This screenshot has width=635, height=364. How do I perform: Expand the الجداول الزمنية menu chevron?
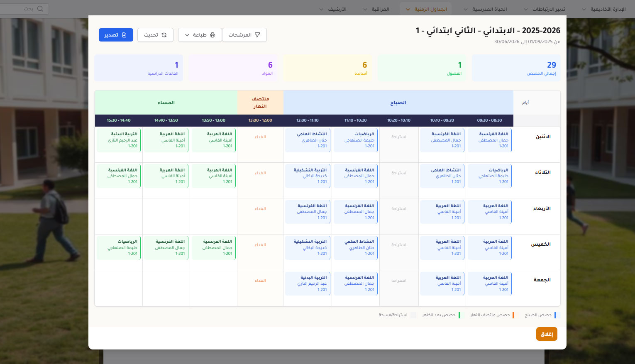[408, 9]
